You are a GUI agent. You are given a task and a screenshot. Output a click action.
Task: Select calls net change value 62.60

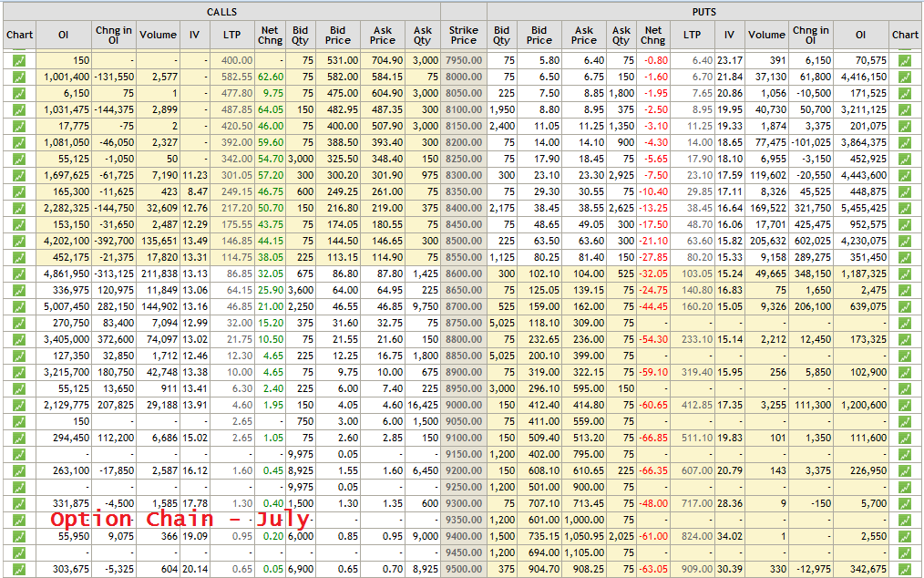click(271, 77)
